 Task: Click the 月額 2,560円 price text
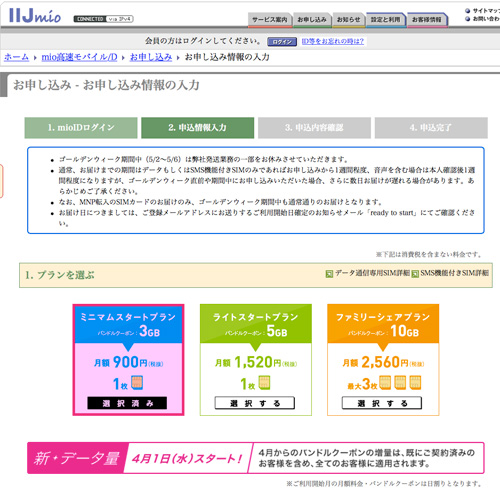383,362
